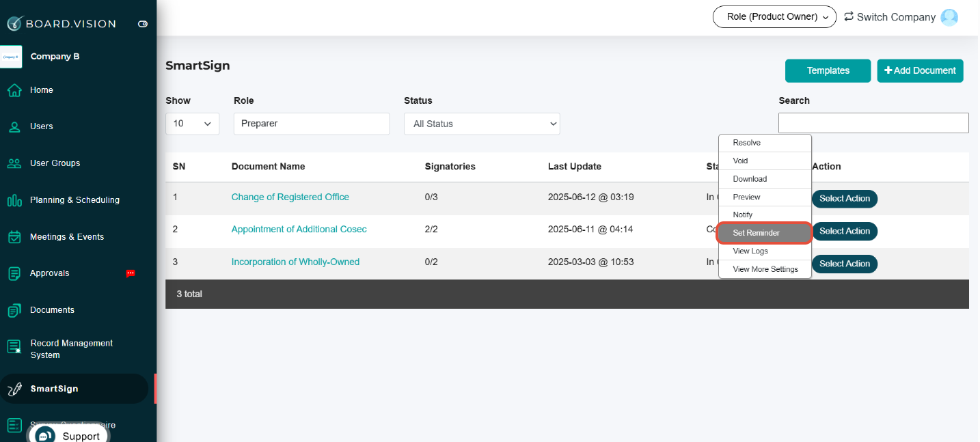Click the Signatories column header
This screenshot has height=442, width=980.
(450, 167)
